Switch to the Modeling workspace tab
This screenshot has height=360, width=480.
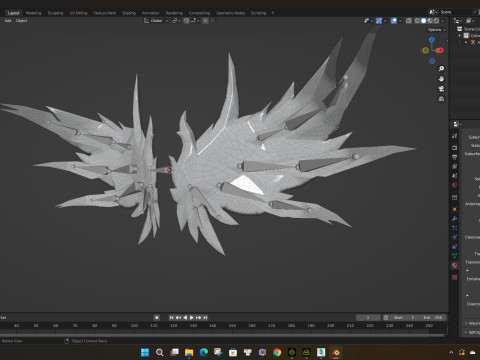pyautogui.click(x=33, y=13)
